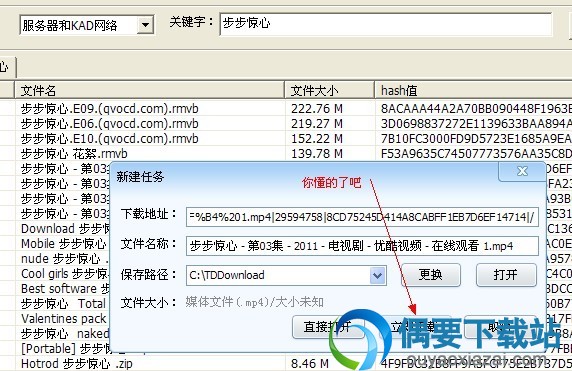Select the Download 步步 result row
Image resolution: width=572 pixels, height=371 pixels.
coord(65,229)
